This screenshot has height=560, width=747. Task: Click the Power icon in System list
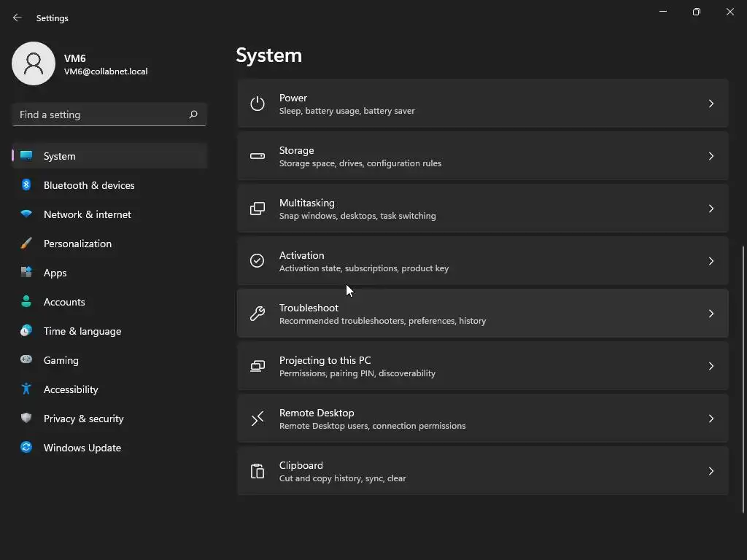pyautogui.click(x=258, y=104)
